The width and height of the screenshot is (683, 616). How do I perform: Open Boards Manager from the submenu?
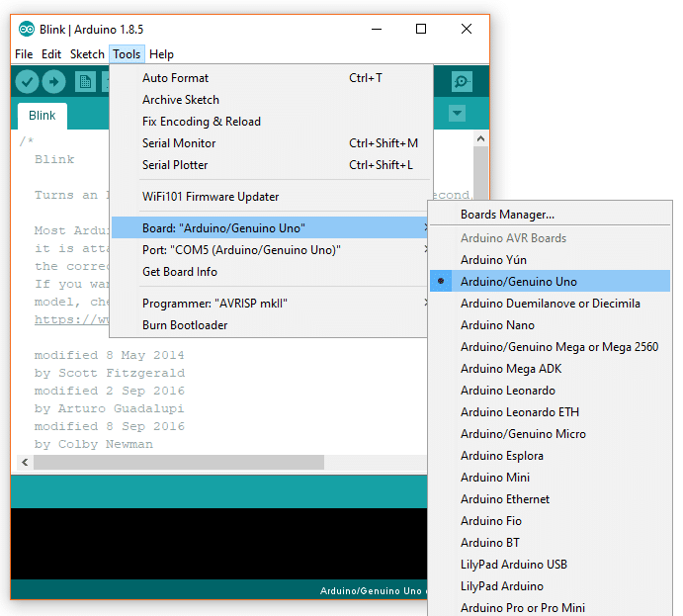tap(507, 215)
